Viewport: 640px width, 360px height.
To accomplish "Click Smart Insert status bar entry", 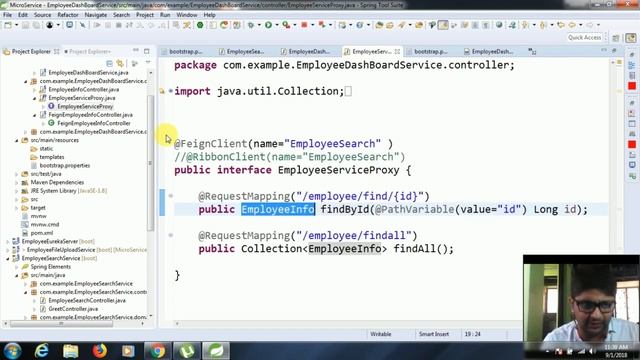I will pyautogui.click(x=433, y=334).
